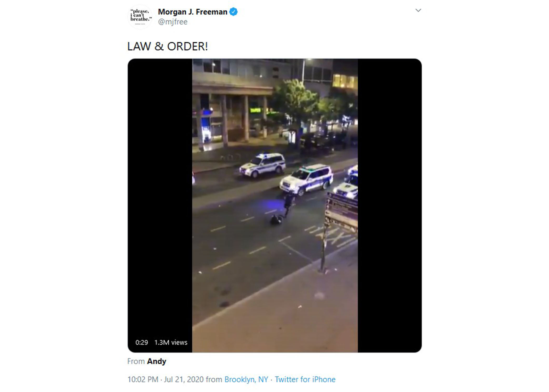Viewport: 549px width, 392px height.
Task: Click the @mjfree handle
Action: coord(173,22)
